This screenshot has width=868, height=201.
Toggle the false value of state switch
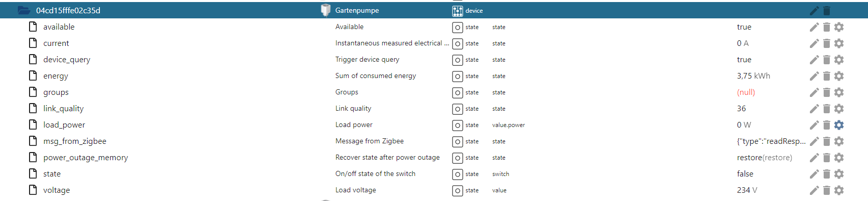coord(745,174)
